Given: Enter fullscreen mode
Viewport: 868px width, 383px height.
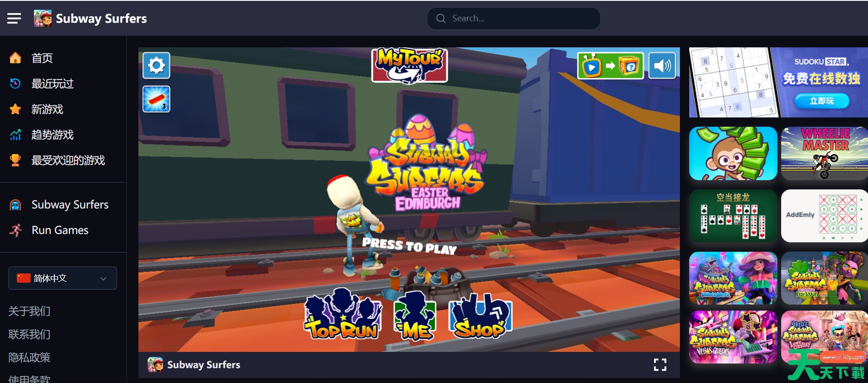Looking at the screenshot, I should 660,365.
